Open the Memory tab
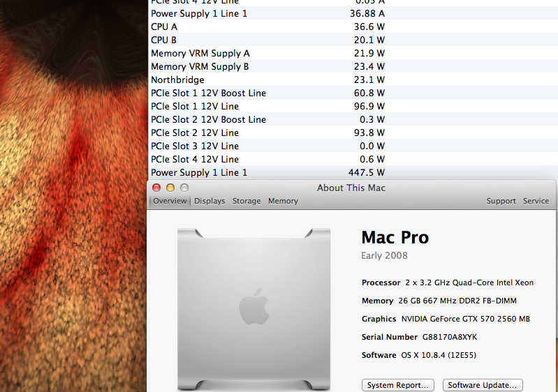Viewport: 558px width, 392px height. click(x=283, y=201)
